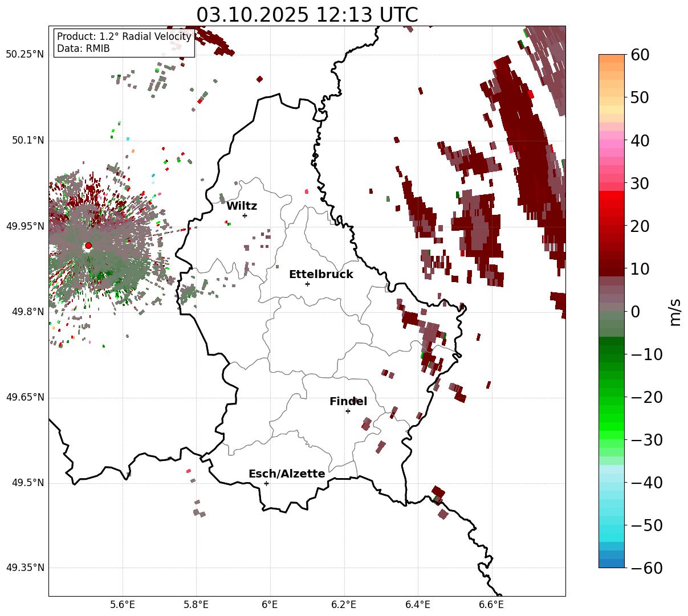Click the 49.65°N latitude label

(x=25, y=397)
